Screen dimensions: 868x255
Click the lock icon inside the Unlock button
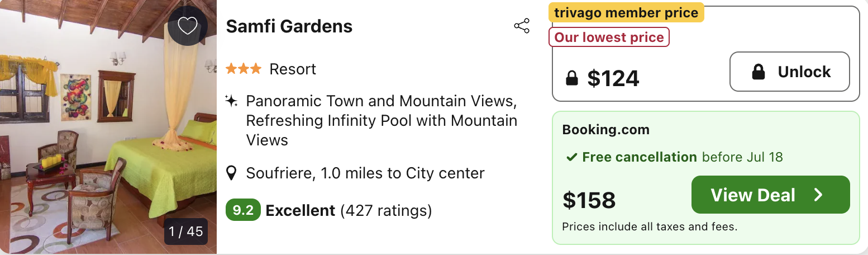758,72
